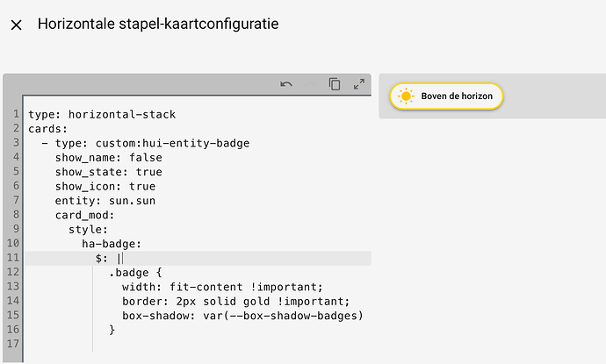Screen dimensions: 606x364
Task: Click the 'style:' line
Action: 88,229
